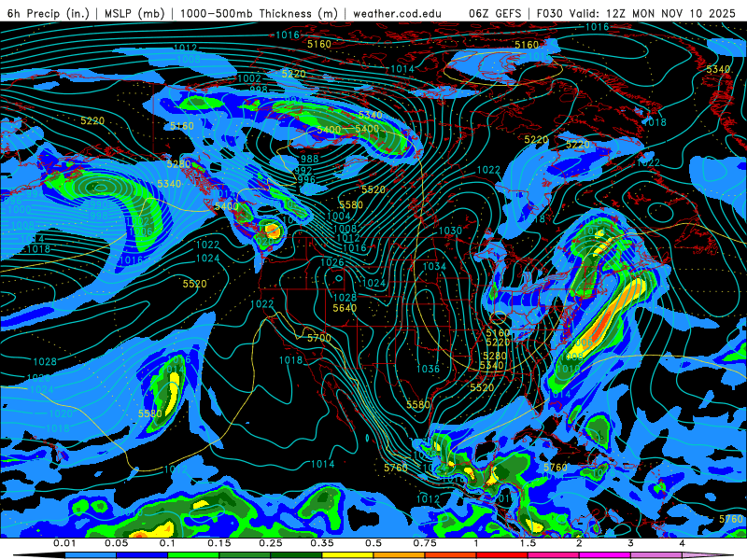Click the 'MSLP (mb)' header label
The height and width of the screenshot is (560, 747).
pyautogui.click(x=134, y=13)
